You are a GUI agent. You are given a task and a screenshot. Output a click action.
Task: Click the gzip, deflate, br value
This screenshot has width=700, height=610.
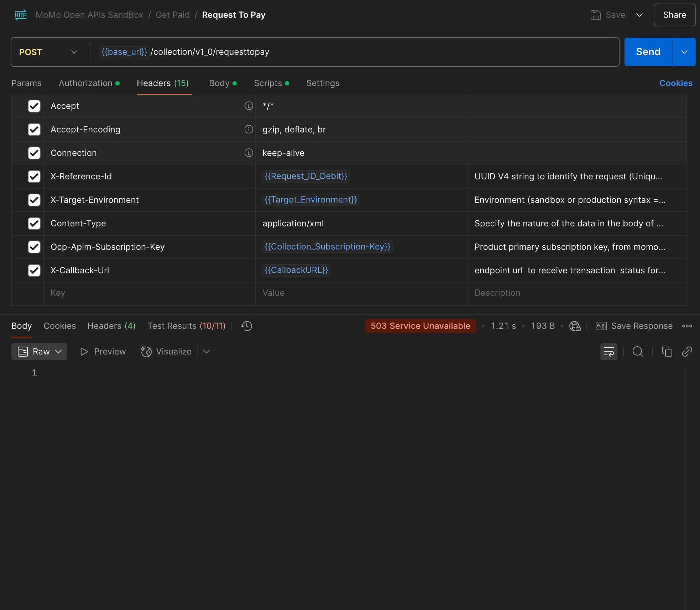pyautogui.click(x=294, y=130)
